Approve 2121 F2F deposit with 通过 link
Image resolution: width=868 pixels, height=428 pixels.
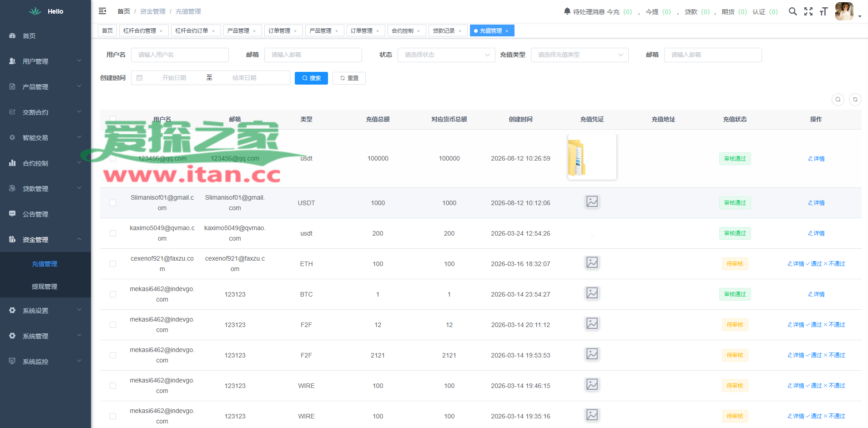814,355
